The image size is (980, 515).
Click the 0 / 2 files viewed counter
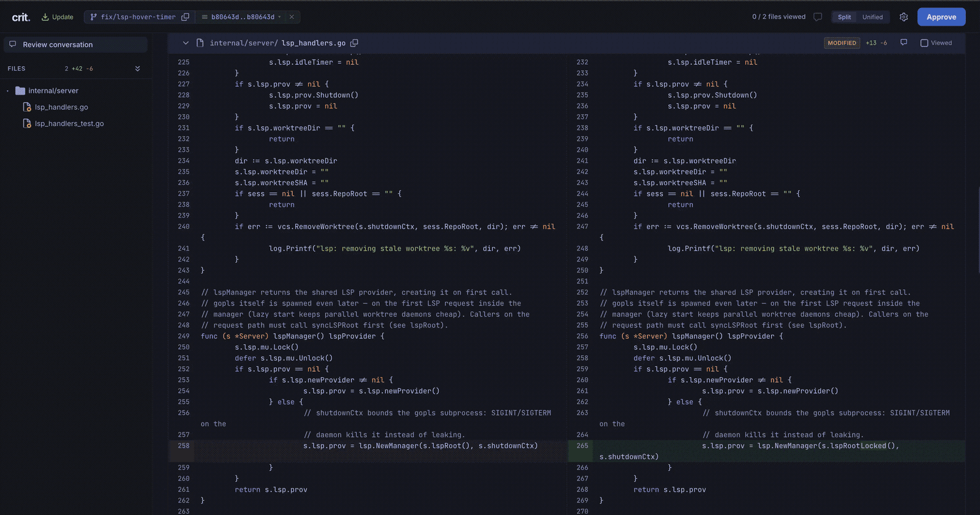tap(778, 17)
